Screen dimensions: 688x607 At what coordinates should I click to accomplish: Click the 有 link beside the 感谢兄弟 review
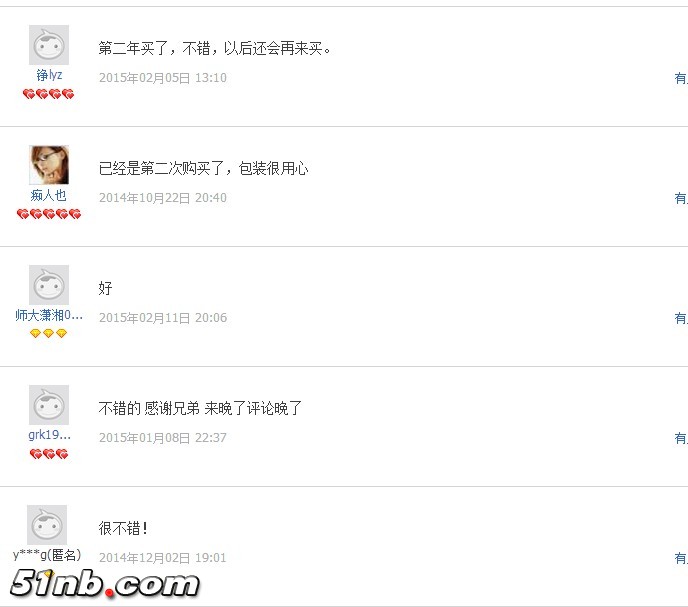pos(681,438)
